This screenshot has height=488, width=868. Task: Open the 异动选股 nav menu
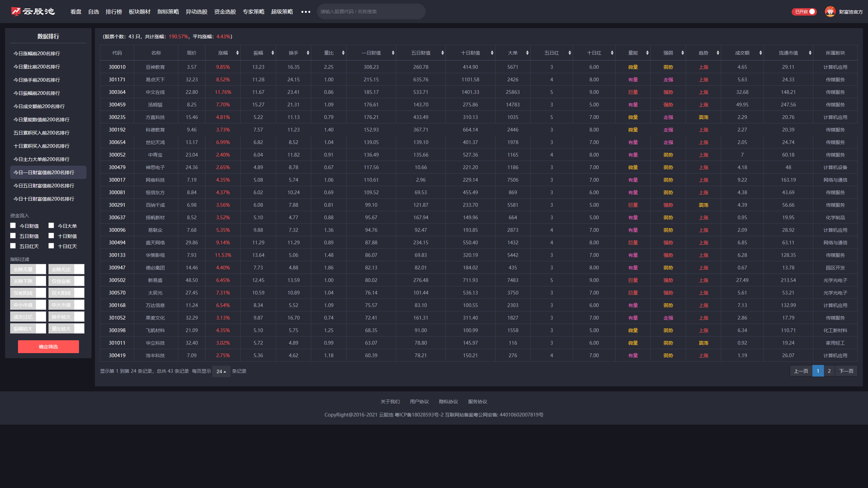196,12
